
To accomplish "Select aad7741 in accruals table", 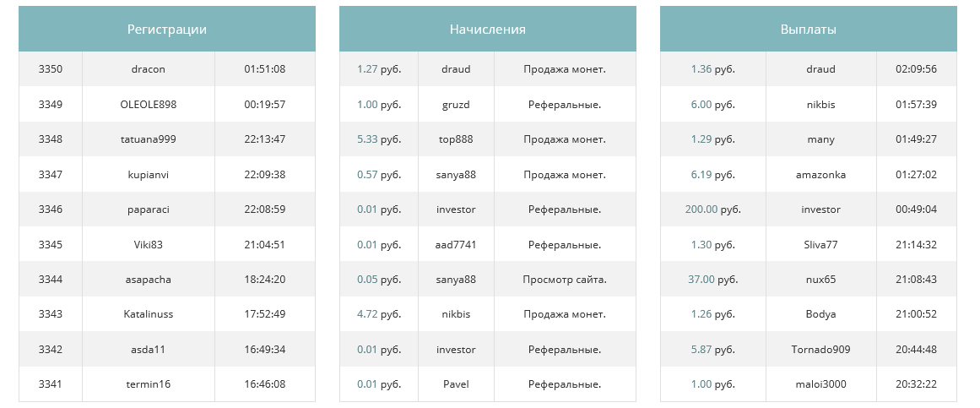I will pos(456,244).
